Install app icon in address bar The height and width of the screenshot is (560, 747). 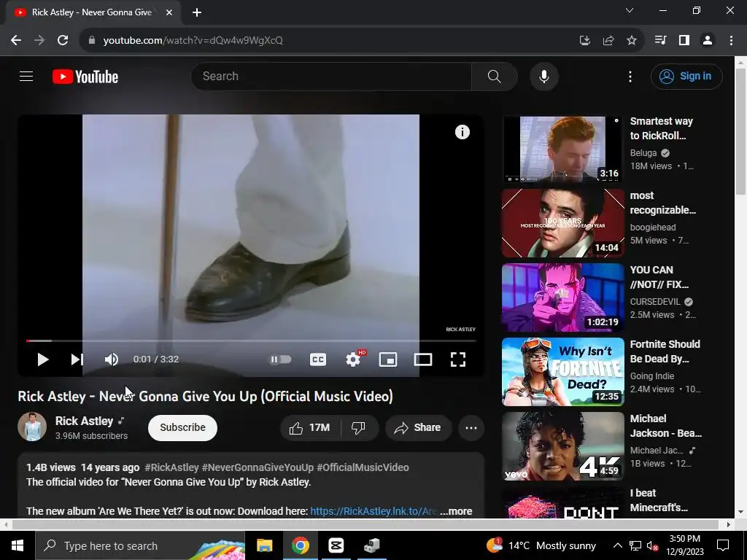584,41
